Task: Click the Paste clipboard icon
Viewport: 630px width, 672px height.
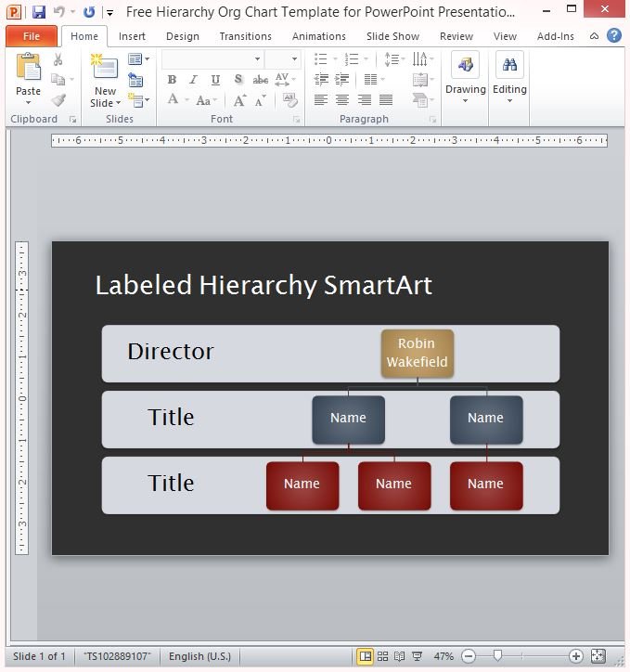Action: pos(29,68)
